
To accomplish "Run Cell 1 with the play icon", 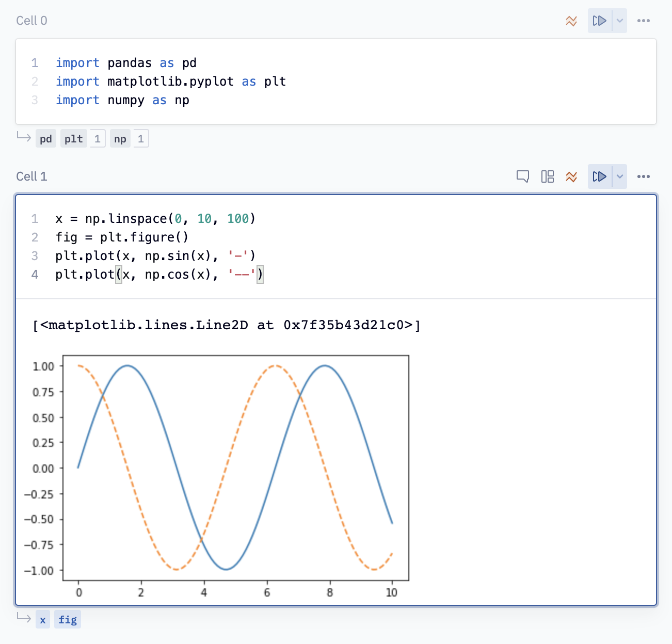I will 600,176.
